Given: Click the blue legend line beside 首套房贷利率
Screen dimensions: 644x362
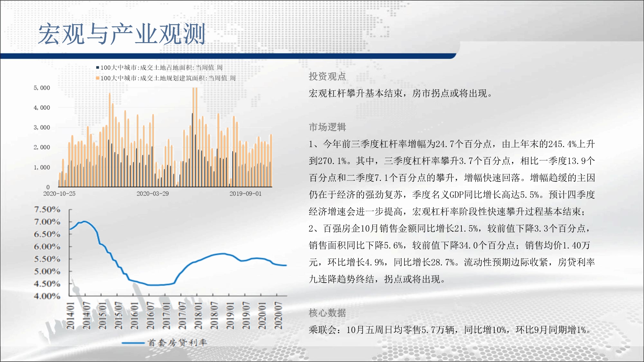Looking at the screenshot, I should pyautogui.click(x=133, y=343).
